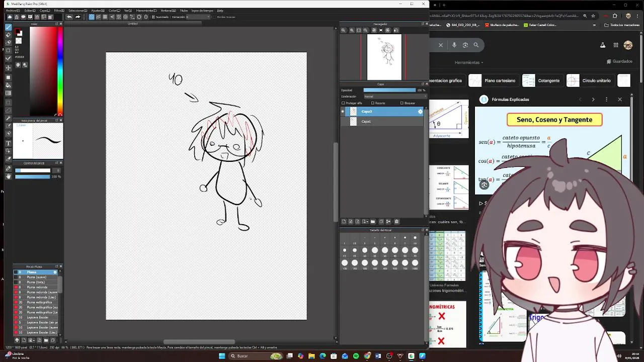Open Spotify from the taskbar
The height and width of the screenshot is (362, 644).
pos(356,356)
